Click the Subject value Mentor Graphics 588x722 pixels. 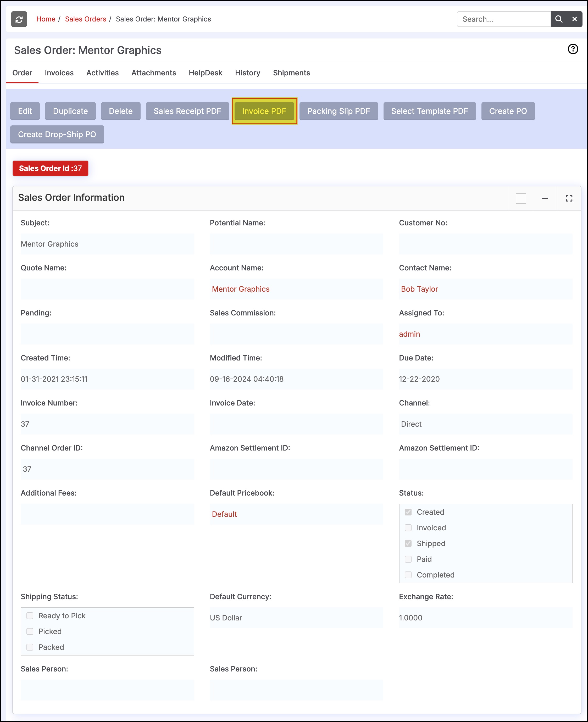(49, 244)
